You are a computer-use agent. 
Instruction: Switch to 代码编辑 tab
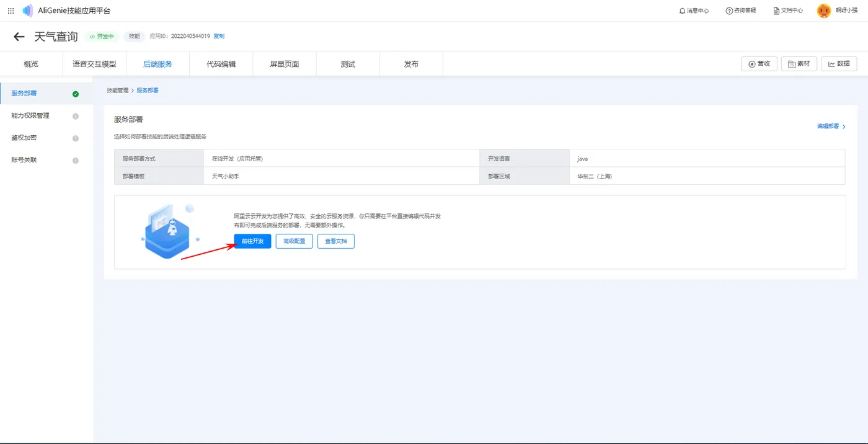[x=221, y=64]
